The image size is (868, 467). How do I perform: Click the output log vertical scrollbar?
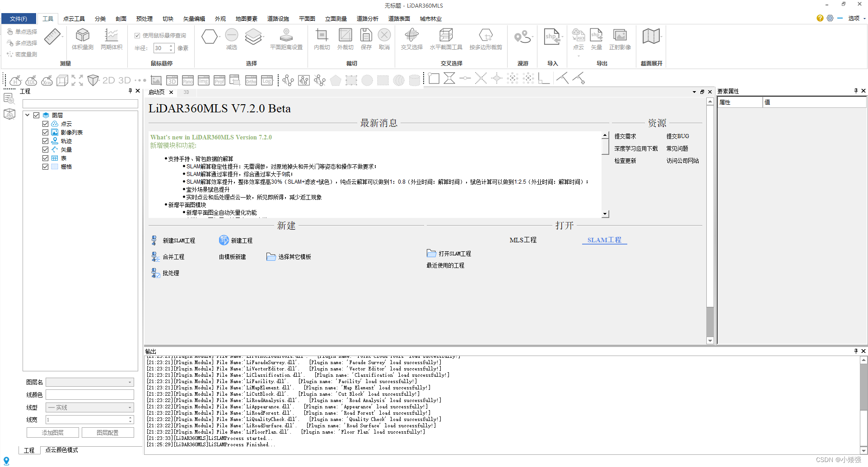click(863, 405)
